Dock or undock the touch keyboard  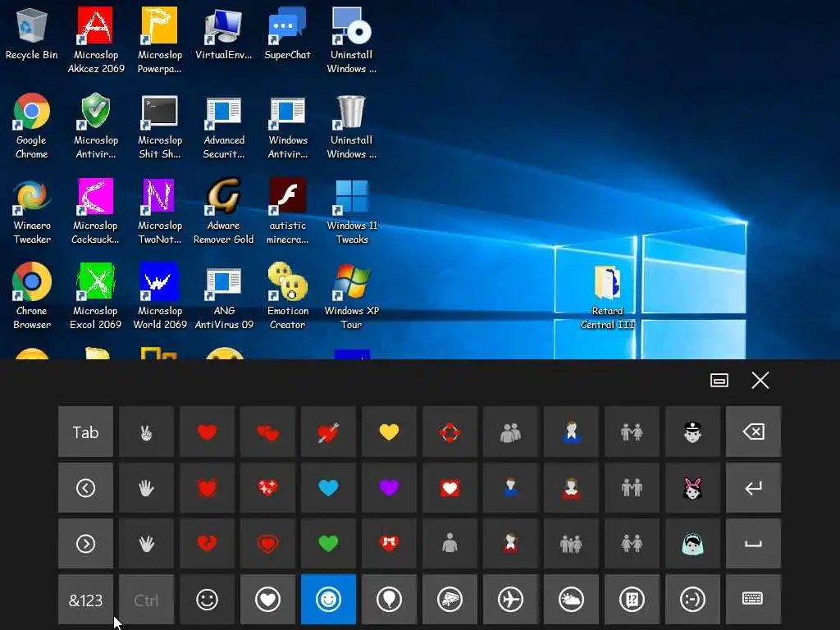click(x=719, y=381)
